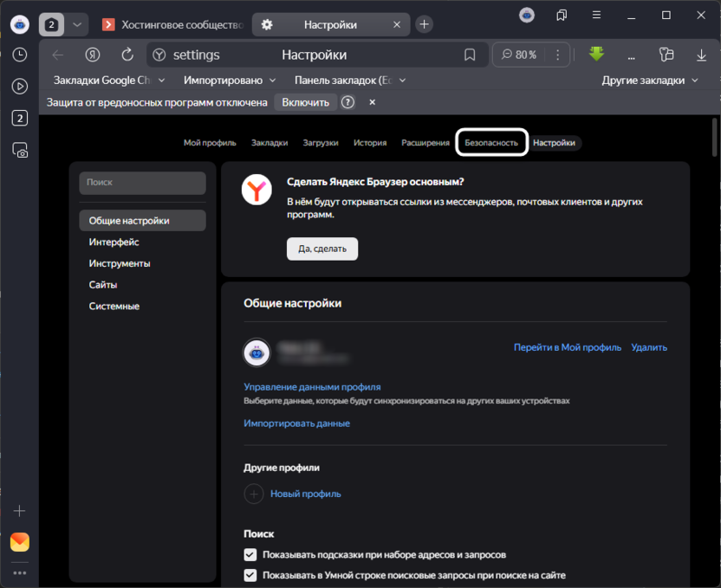The image size is (721, 588).
Task: Add a sidebar app with plus icon
Action: click(19, 511)
